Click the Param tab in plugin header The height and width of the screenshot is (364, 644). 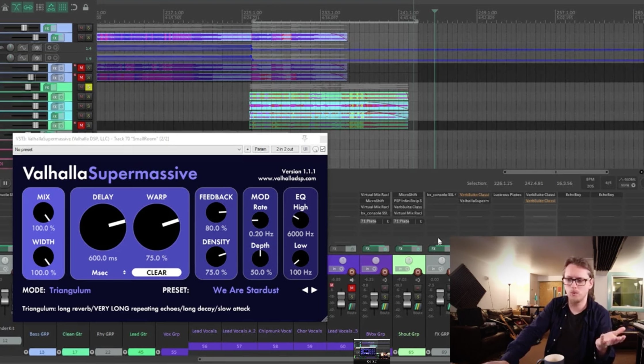(x=261, y=149)
